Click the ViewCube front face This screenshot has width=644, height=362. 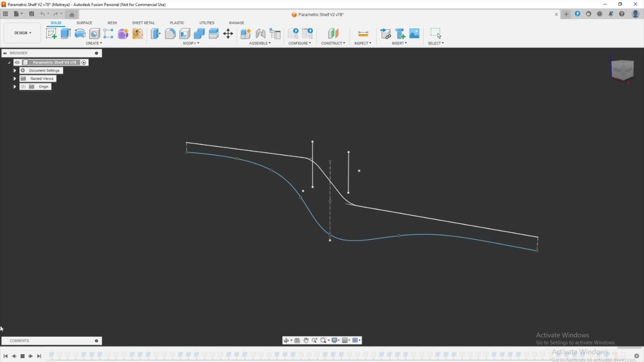point(617,70)
